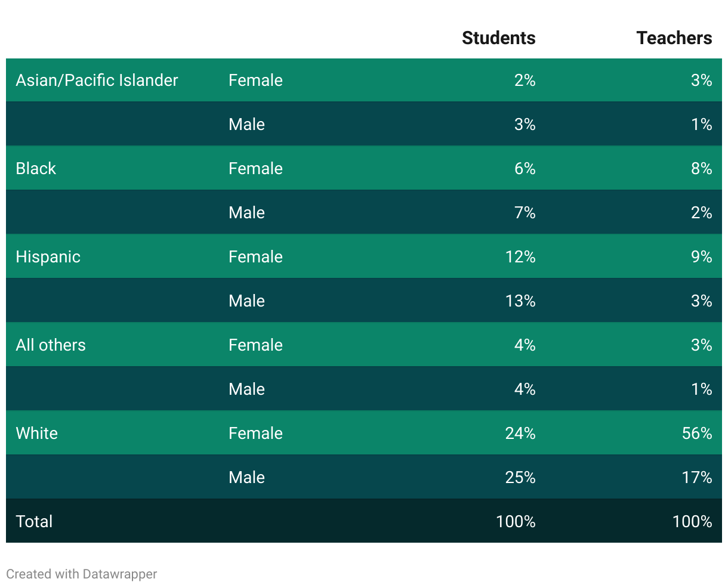Click the 56% White female teachers cell
The height and width of the screenshot is (588, 728).
(696, 434)
